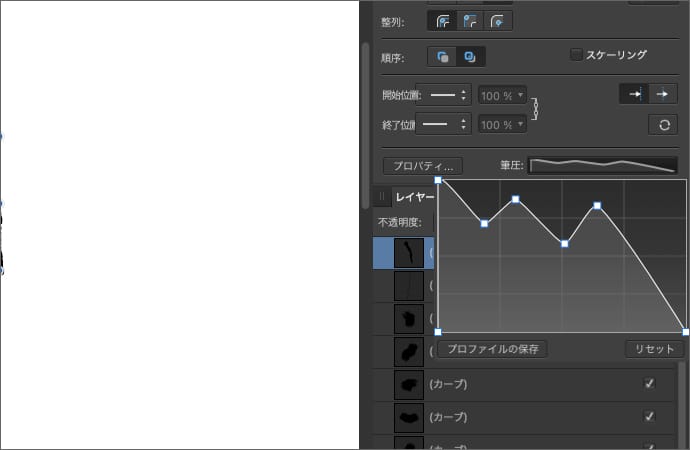Viewport: 690px width, 450px height.
Task: Swap start and end arrowheads icon
Action: 662,125
